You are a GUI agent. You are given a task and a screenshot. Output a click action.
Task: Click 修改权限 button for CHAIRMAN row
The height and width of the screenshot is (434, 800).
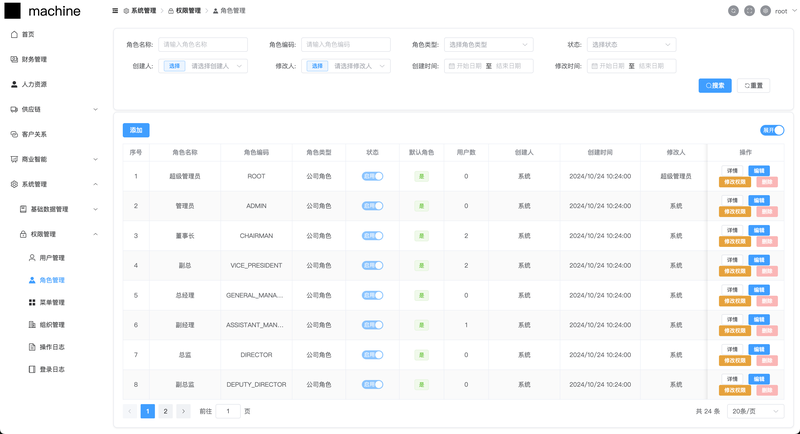[735, 241]
